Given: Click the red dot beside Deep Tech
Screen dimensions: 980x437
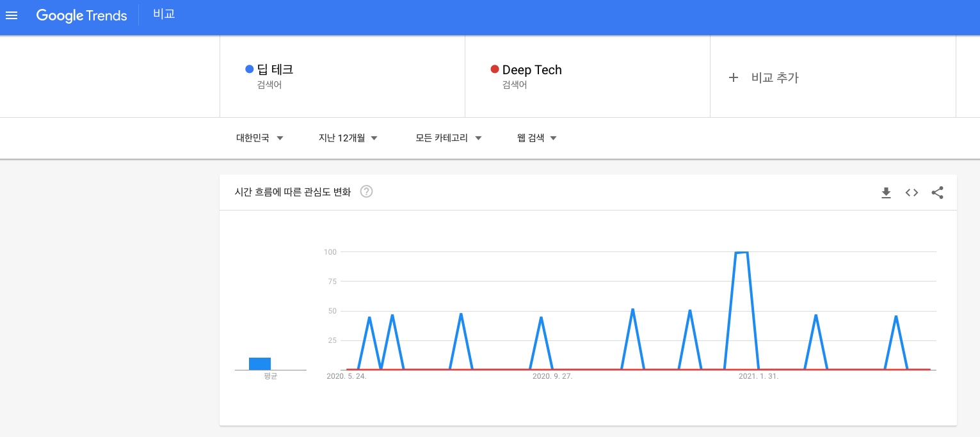Looking at the screenshot, I should [x=495, y=69].
